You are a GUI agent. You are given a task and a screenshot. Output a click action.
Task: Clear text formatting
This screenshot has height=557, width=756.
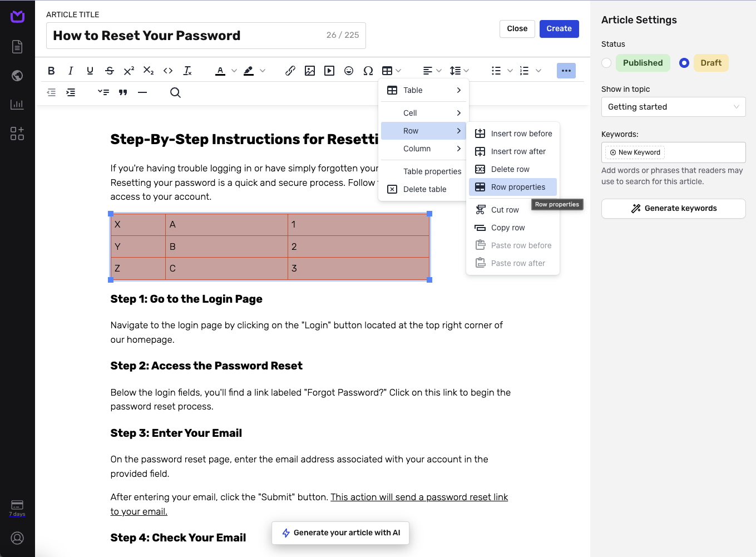point(187,71)
